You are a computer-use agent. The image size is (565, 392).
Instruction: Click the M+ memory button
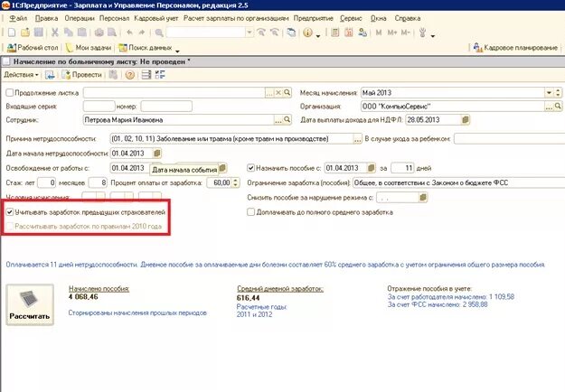click(x=392, y=33)
